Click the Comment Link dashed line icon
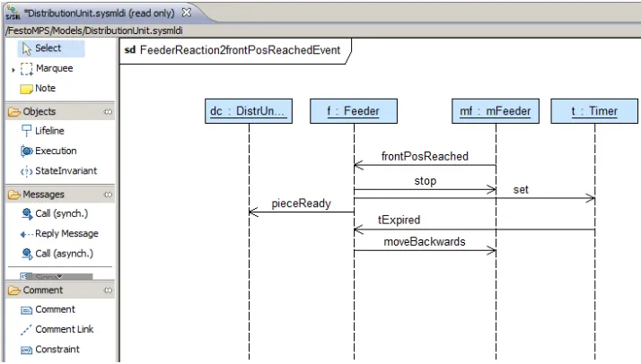Screen dimensions: 641x364 pos(26,330)
